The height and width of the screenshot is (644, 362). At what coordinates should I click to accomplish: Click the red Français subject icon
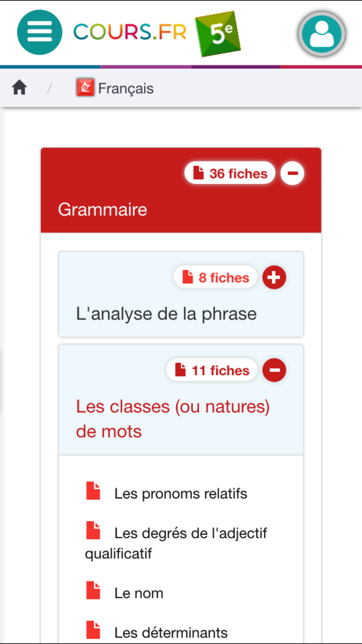tap(85, 87)
